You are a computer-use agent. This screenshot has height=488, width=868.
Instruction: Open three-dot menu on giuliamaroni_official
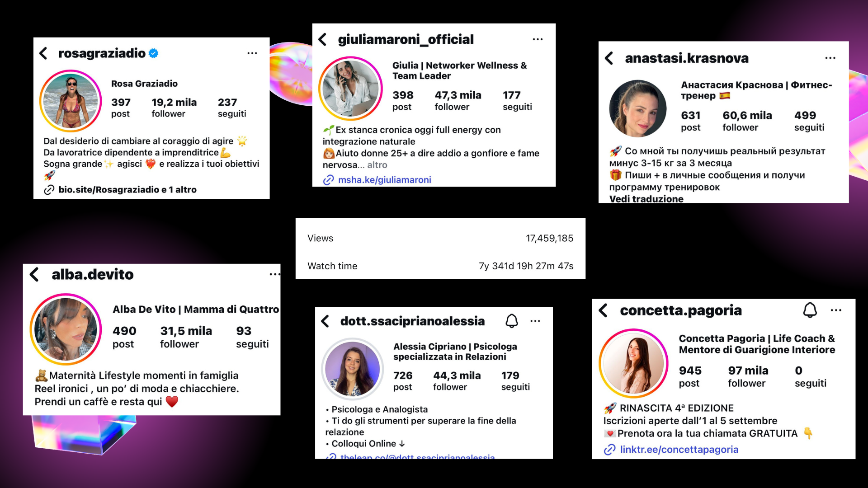click(x=538, y=39)
